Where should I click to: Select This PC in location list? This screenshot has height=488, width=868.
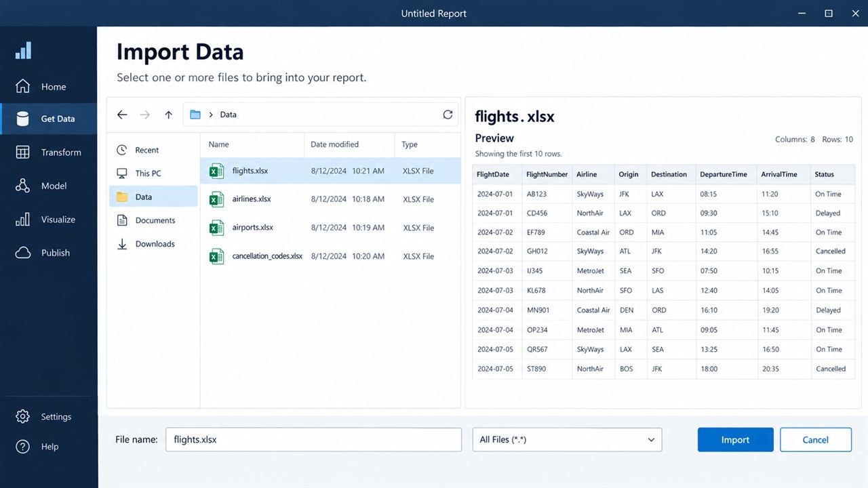pyautogui.click(x=153, y=174)
